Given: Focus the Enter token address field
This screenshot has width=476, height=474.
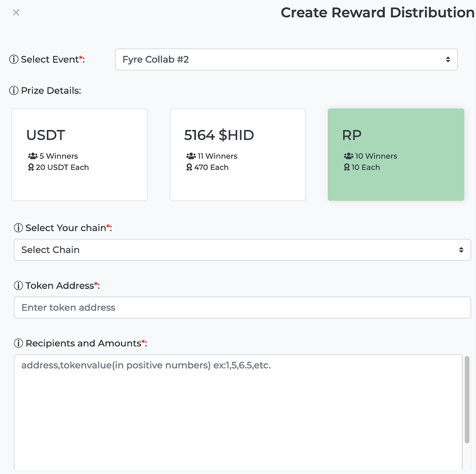Looking at the screenshot, I should point(242,308).
